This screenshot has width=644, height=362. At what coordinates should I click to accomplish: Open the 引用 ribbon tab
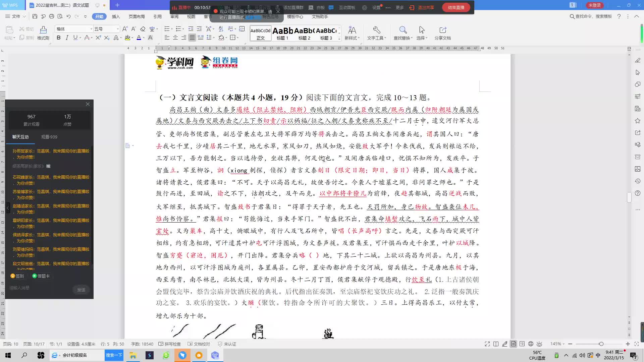[x=157, y=16]
